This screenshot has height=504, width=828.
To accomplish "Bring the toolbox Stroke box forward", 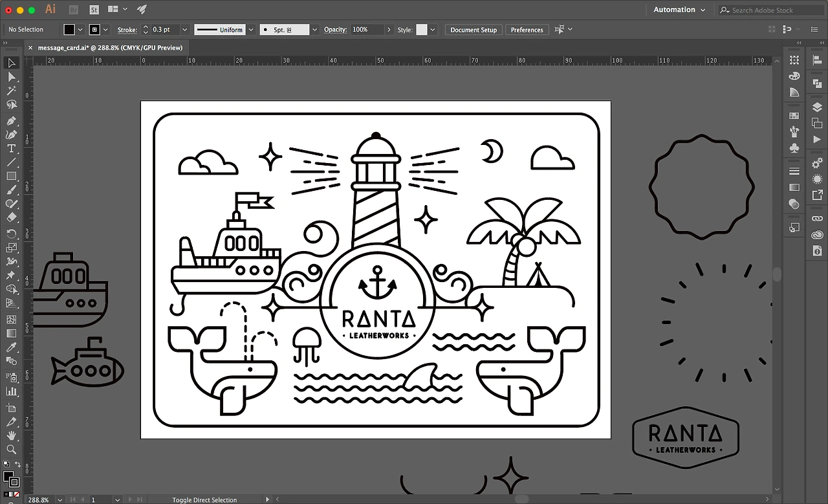I will tap(15, 482).
